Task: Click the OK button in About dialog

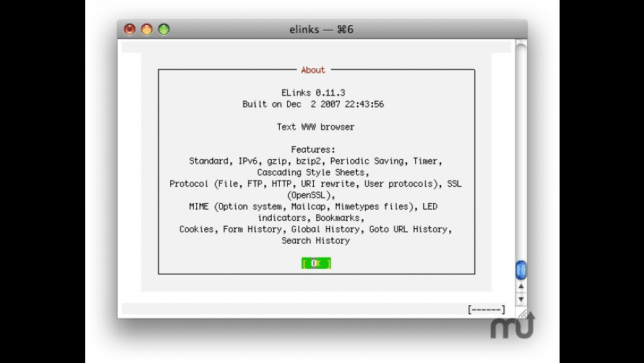Action: (316, 263)
